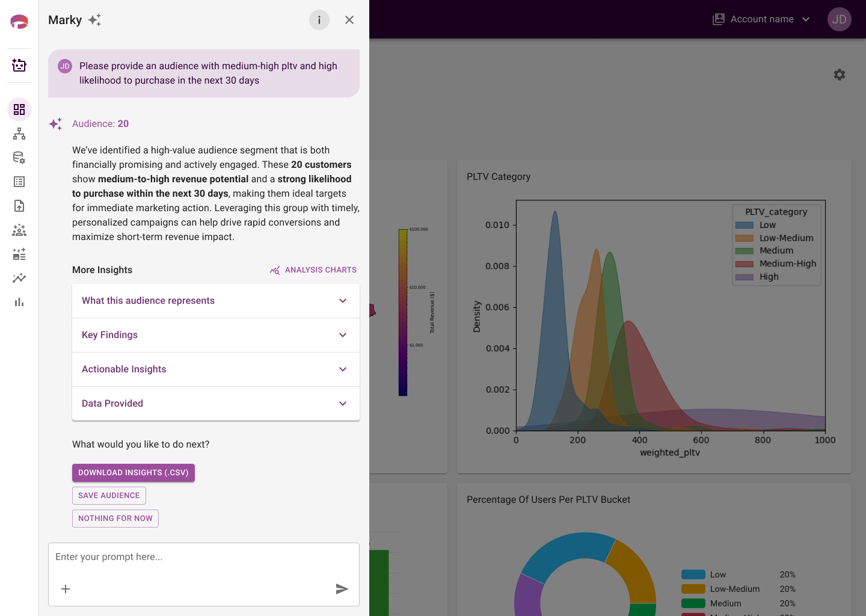Viewport: 866px width, 616px height.
Task: Select the audience groups sidebar icon
Action: [19, 230]
